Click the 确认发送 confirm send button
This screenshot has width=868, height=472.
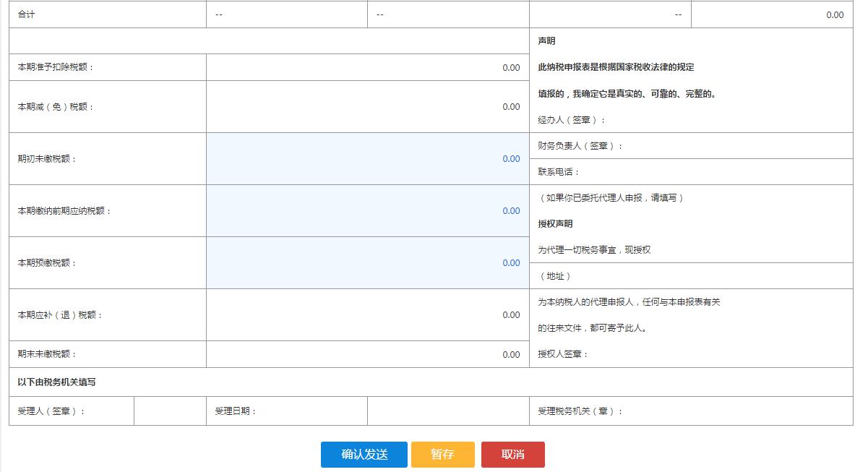pos(364,455)
